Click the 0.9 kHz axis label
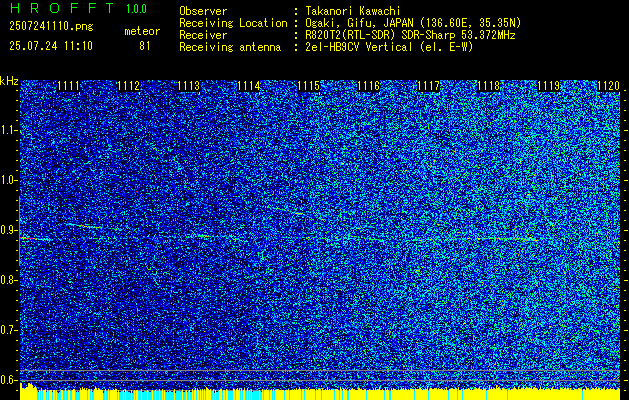Screen dimensions: 629x400 coord(8,230)
